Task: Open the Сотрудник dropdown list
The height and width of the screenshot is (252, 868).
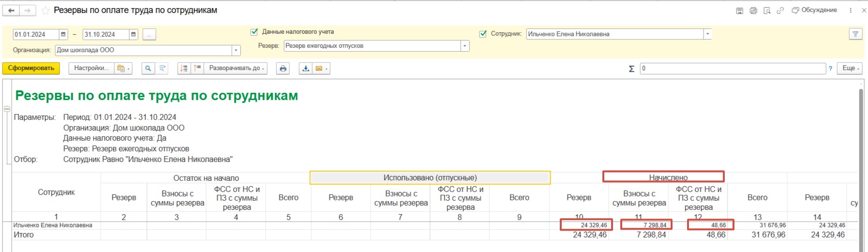Action: point(707,34)
